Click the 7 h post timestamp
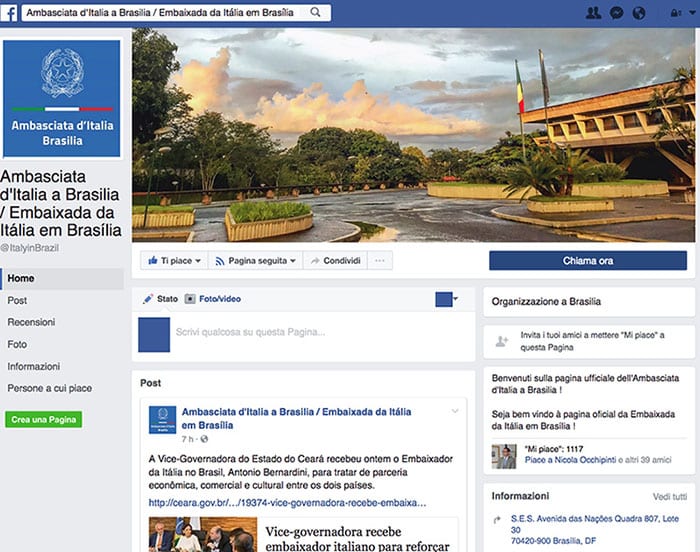 188,439
